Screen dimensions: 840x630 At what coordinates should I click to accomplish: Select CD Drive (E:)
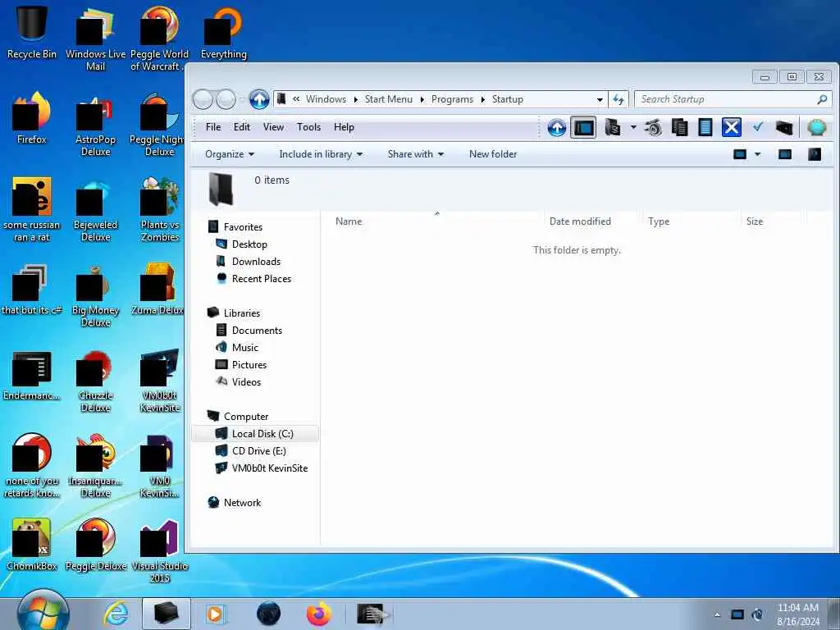pyautogui.click(x=258, y=451)
